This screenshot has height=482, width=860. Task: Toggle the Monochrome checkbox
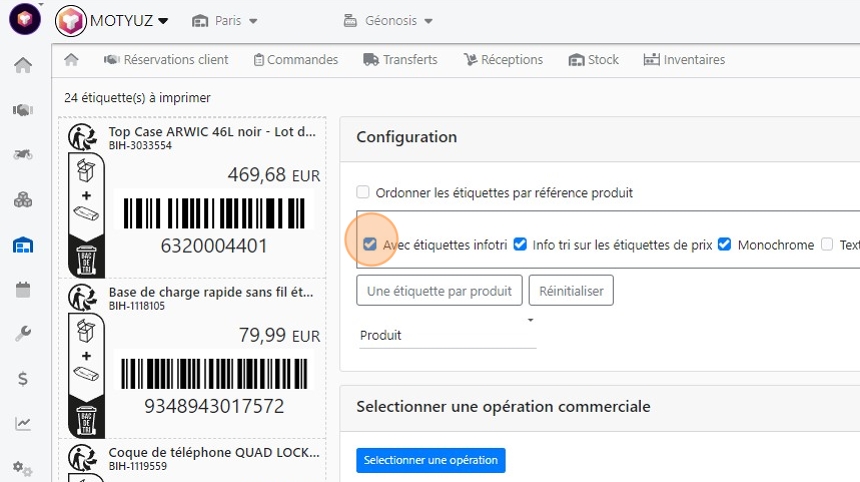coord(725,244)
